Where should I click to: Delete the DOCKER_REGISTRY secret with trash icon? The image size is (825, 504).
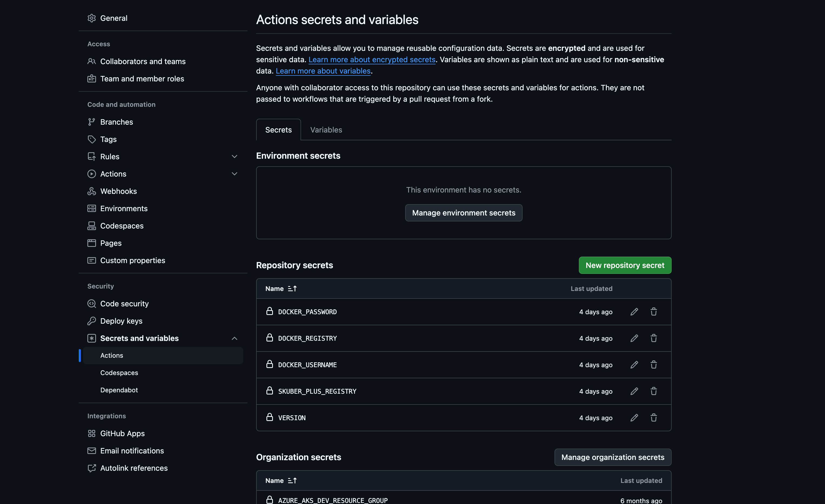[x=654, y=338]
